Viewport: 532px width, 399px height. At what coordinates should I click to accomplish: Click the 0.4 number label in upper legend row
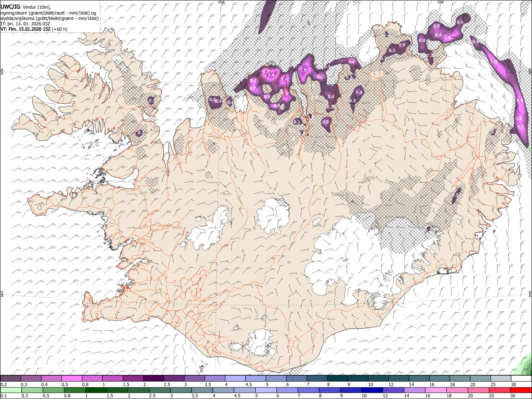tap(44, 384)
